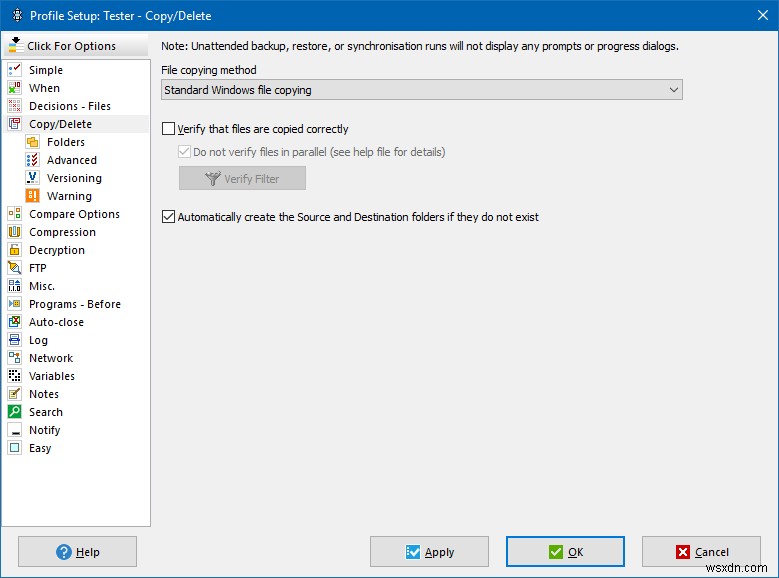Open the Click For Options menu
The image size is (779, 578).
[76, 46]
